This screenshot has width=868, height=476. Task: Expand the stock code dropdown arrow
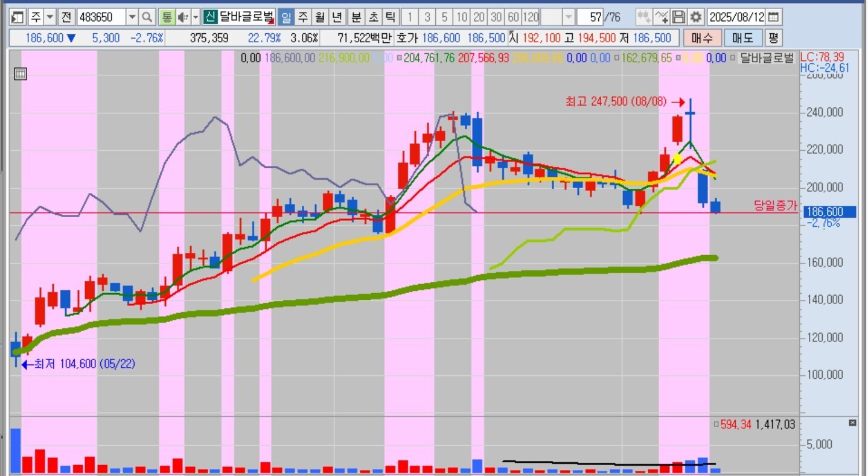coord(132,17)
